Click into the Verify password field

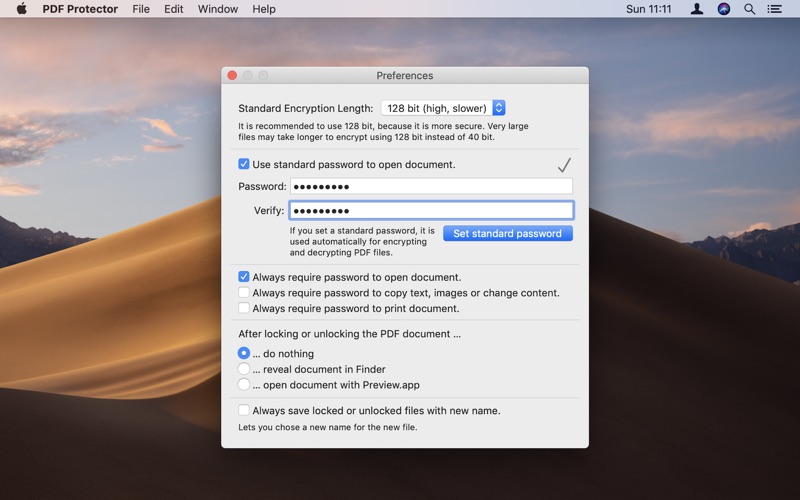(x=431, y=210)
